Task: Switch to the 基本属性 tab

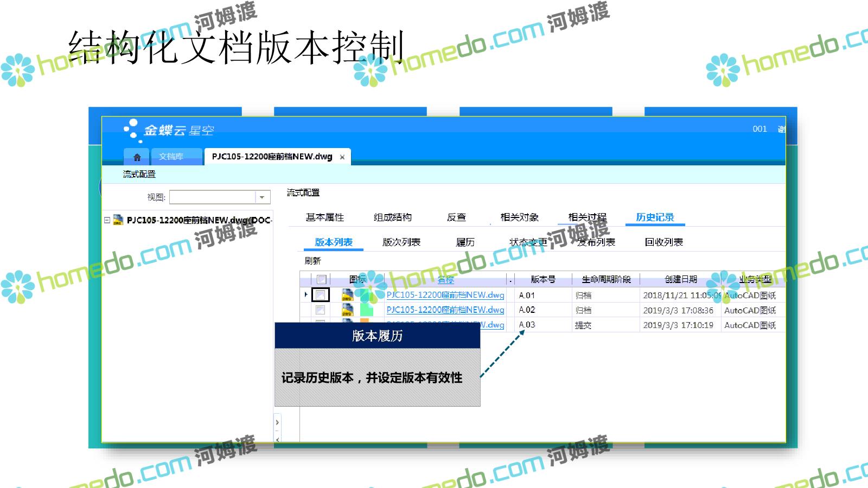Action: [x=324, y=217]
